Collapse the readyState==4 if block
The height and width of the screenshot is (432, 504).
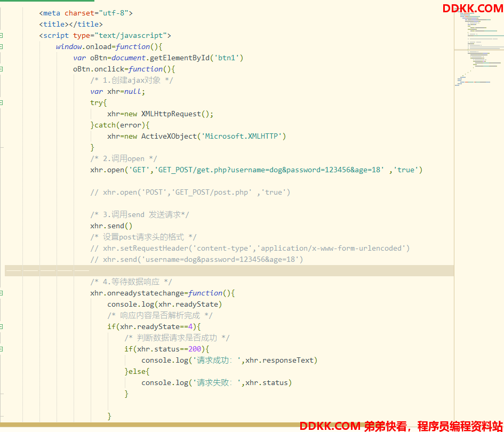[x=1, y=326]
